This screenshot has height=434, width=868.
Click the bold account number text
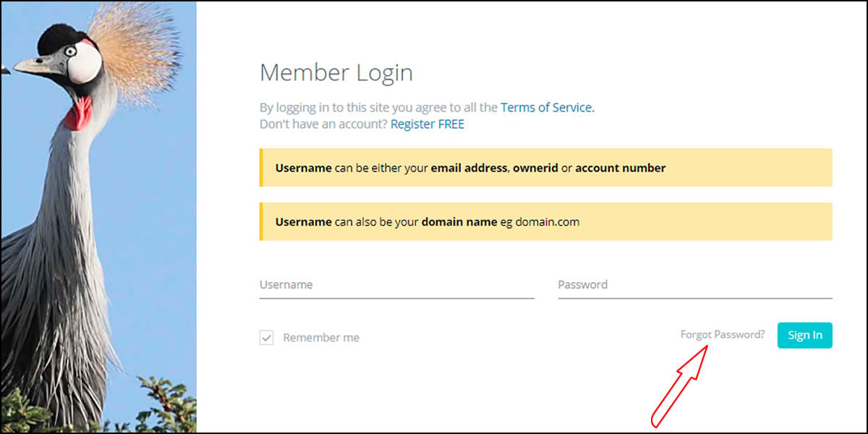(x=620, y=168)
